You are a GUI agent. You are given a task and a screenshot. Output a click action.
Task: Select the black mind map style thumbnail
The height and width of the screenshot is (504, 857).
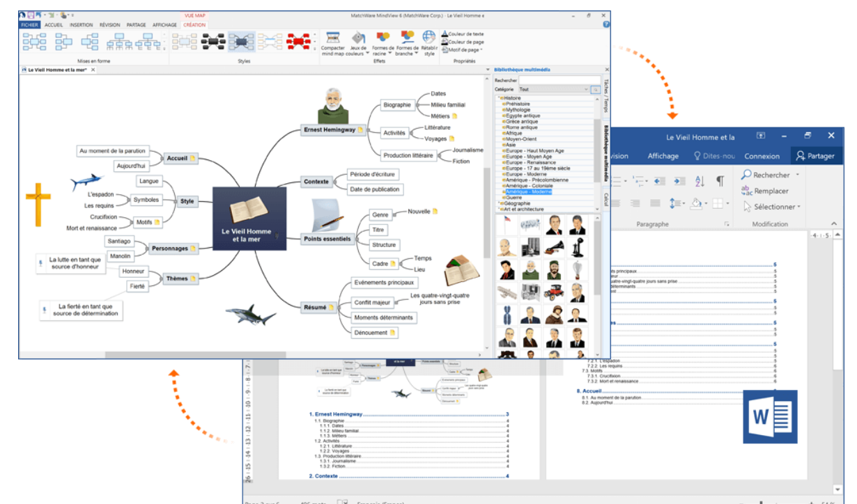coord(213,42)
